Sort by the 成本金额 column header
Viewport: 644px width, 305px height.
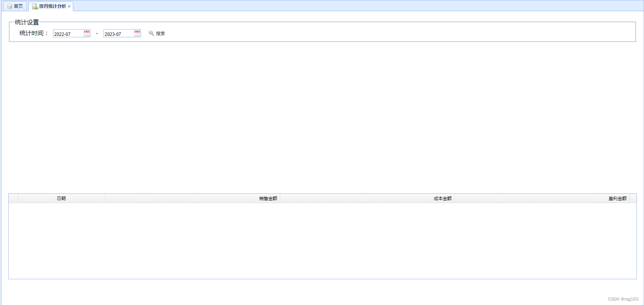(367, 199)
